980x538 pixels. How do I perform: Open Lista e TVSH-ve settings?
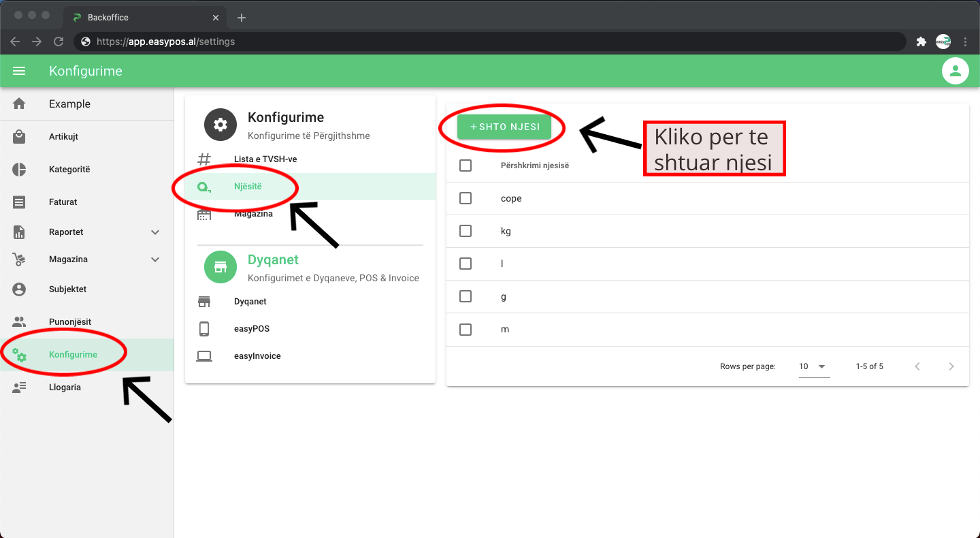(265, 159)
